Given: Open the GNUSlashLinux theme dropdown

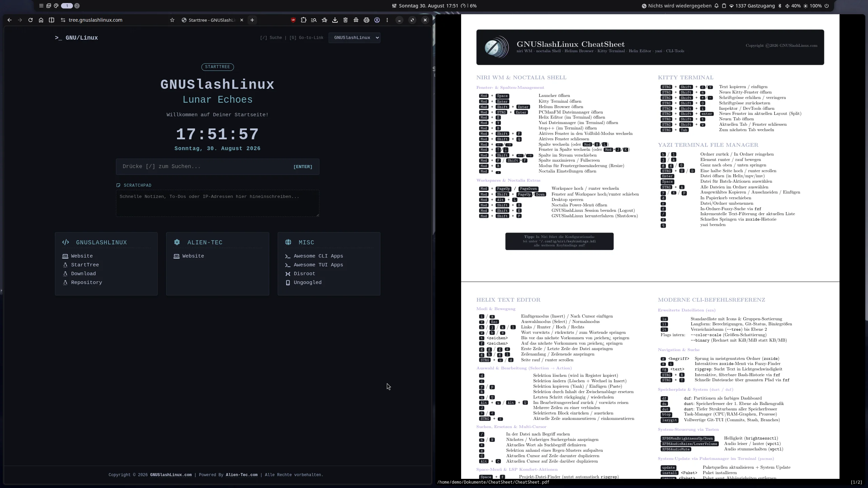Looking at the screenshot, I should point(354,38).
